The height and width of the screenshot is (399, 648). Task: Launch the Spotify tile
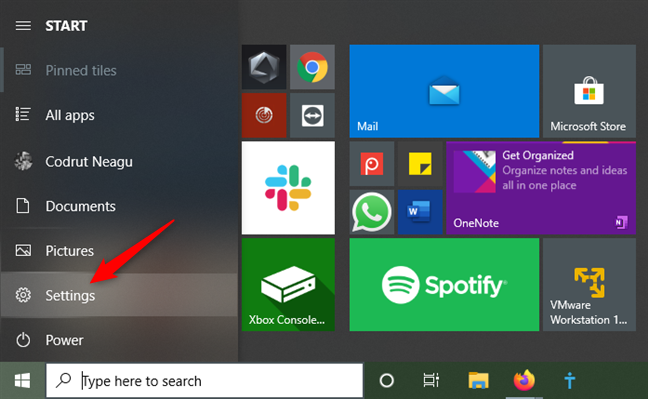click(444, 284)
